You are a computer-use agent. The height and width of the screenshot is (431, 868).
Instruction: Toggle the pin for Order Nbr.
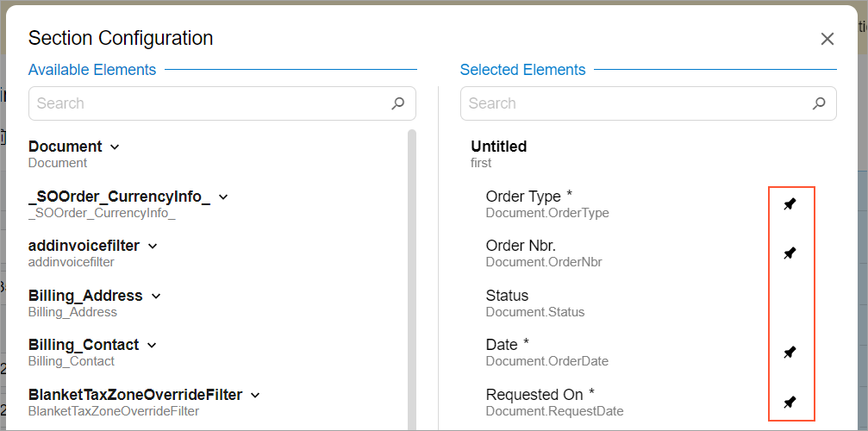pos(790,253)
